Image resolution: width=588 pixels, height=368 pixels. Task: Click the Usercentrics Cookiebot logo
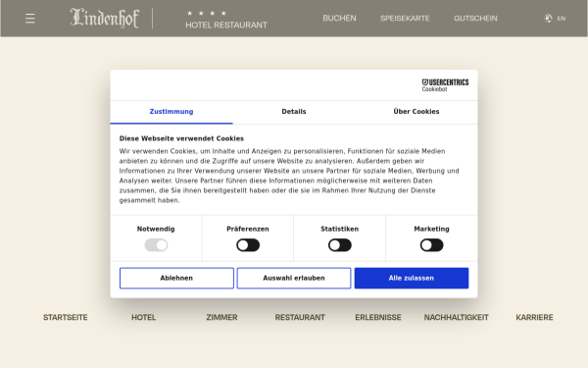click(445, 85)
